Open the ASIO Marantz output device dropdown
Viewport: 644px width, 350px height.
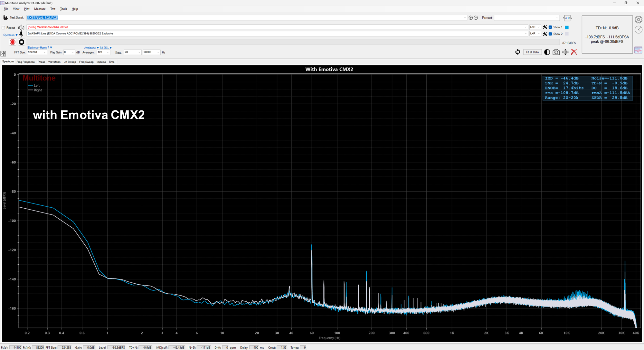tap(526, 27)
